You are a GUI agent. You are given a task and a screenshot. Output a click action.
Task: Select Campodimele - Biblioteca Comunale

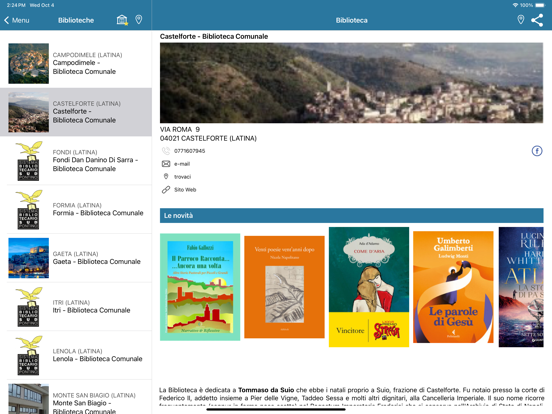76,63
